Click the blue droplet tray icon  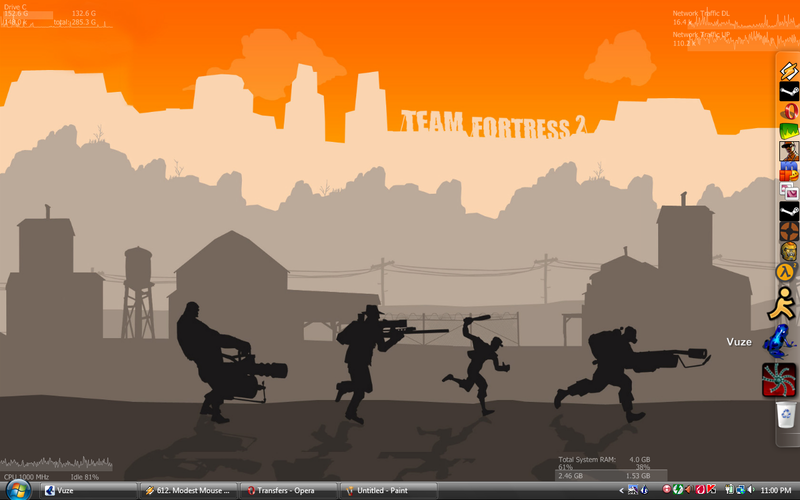pos(644,490)
